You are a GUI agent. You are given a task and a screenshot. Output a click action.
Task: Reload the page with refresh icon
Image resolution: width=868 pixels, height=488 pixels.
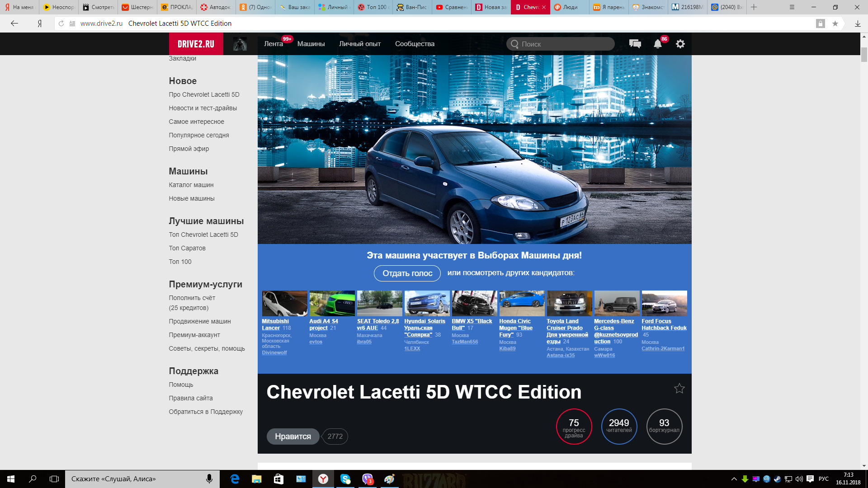61,23
